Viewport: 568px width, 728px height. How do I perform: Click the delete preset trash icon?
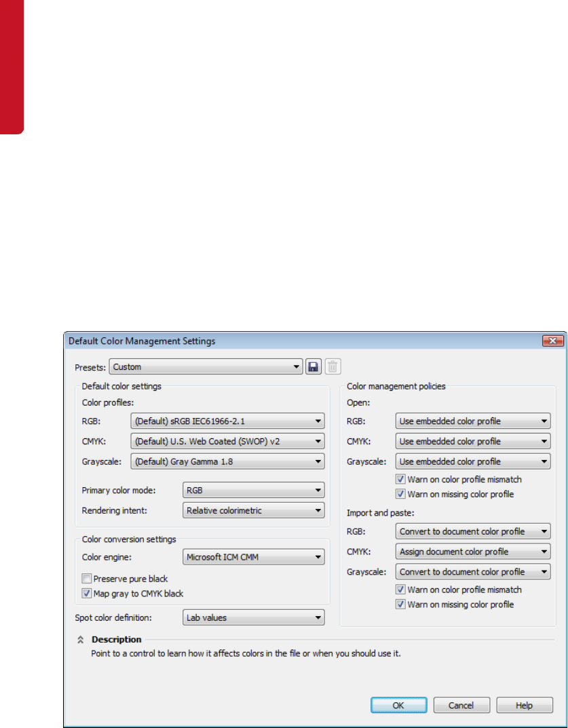click(333, 367)
